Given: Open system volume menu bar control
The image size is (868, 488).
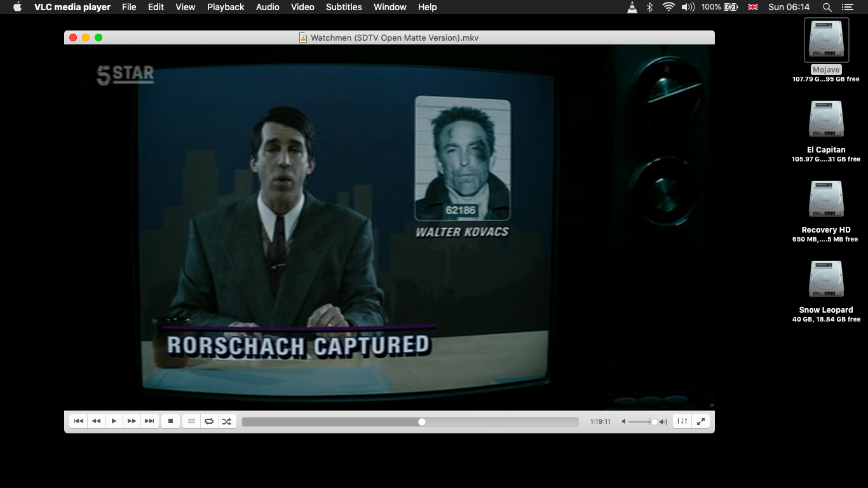Looking at the screenshot, I should [x=688, y=7].
